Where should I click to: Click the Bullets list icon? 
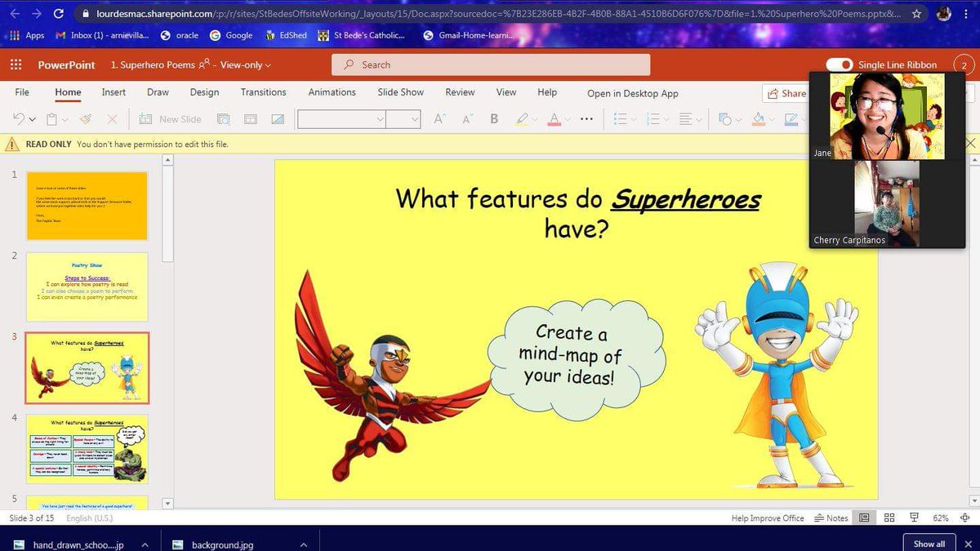(x=622, y=118)
